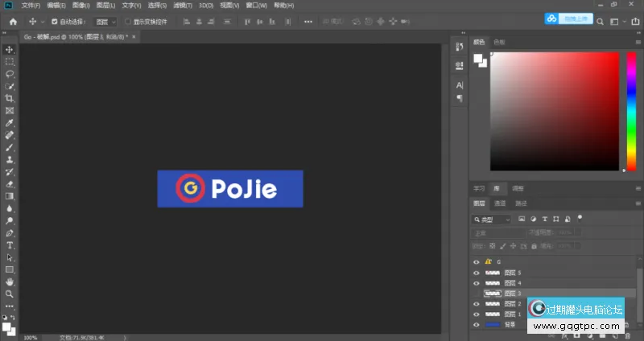Viewport: 644px width, 341px height.
Task: Open the Color panel flyout menu
Action: point(638,42)
